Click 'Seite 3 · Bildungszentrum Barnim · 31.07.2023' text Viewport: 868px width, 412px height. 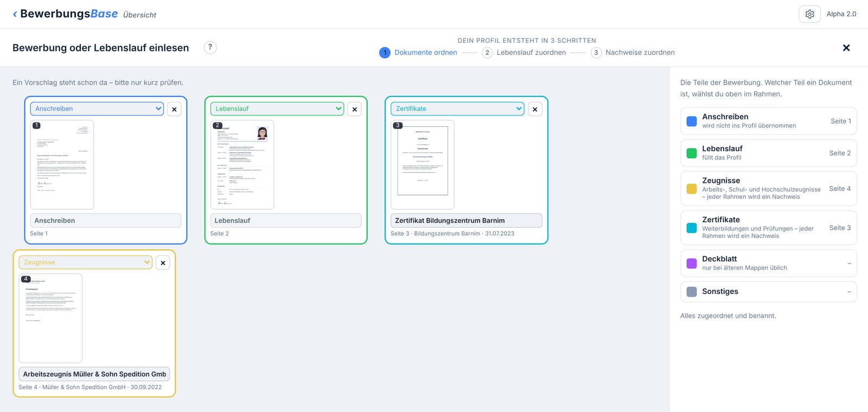pyautogui.click(x=452, y=234)
